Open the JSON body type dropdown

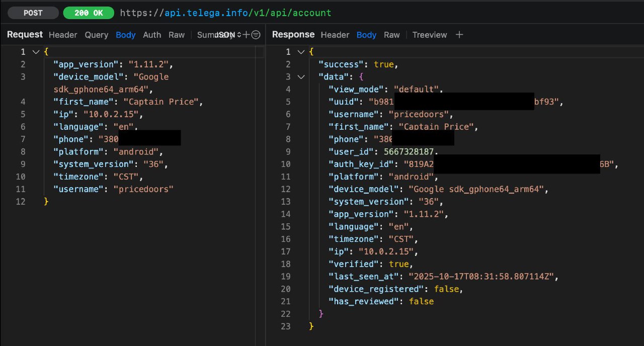click(228, 35)
